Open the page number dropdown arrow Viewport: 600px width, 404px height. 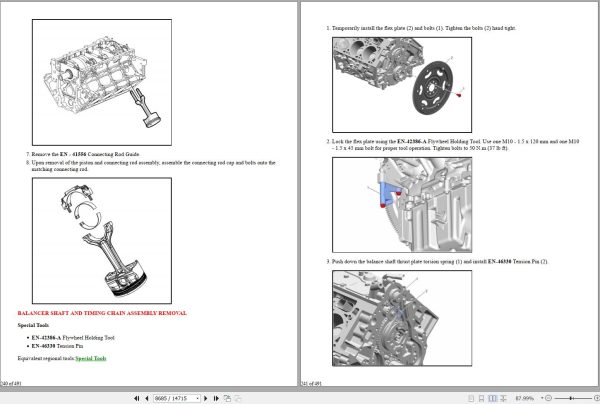(198, 398)
